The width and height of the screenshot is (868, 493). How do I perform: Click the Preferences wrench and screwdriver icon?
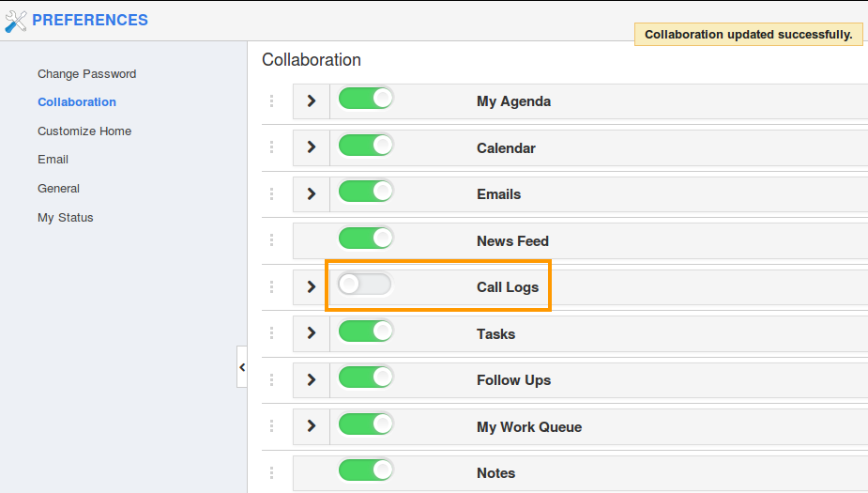click(x=16, y=21)
